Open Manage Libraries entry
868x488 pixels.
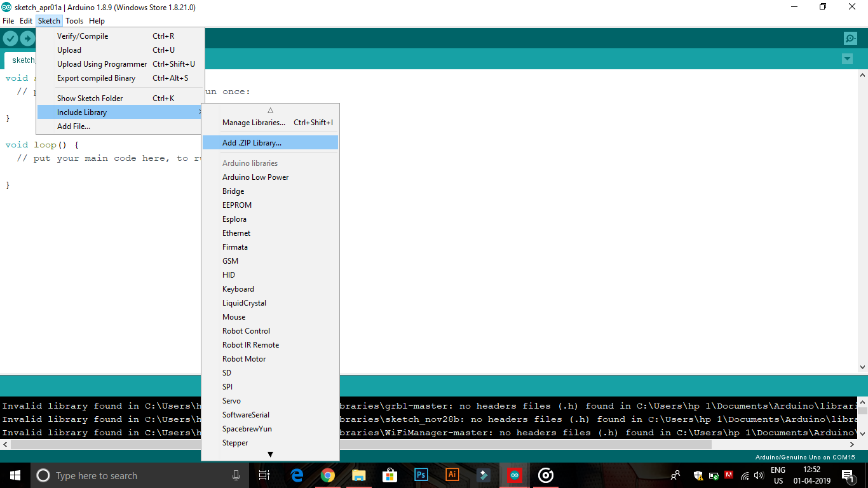254,122
